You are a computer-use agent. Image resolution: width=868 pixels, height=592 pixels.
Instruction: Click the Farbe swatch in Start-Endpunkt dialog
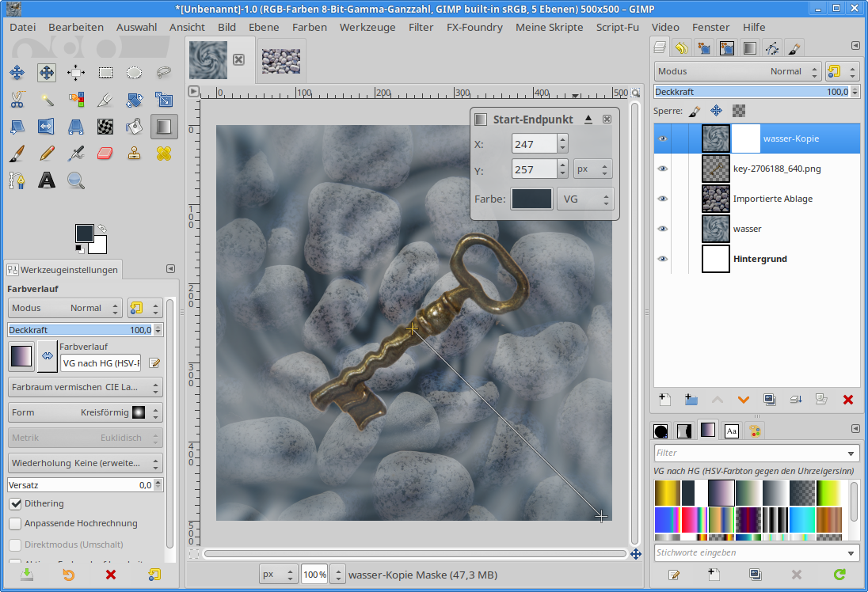click(531, 199)
